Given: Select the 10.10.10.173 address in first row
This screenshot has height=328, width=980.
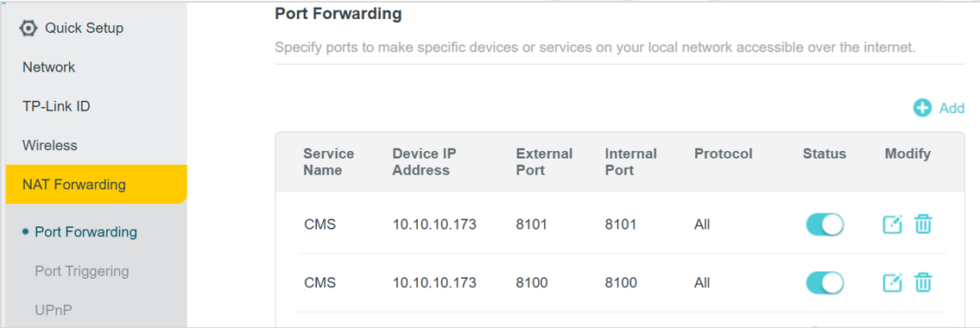Looking at the screenshot, I should pyautogui.click(x=434, y=224).
